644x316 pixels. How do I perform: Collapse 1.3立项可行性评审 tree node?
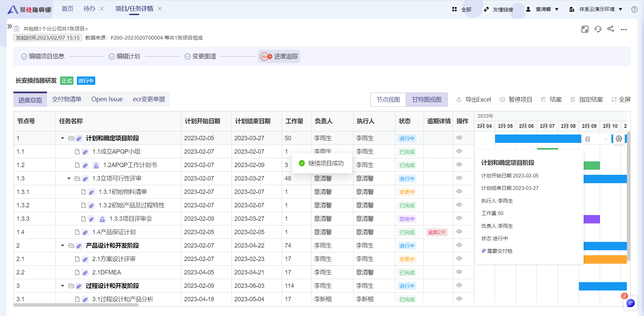(x=69, y=178)
